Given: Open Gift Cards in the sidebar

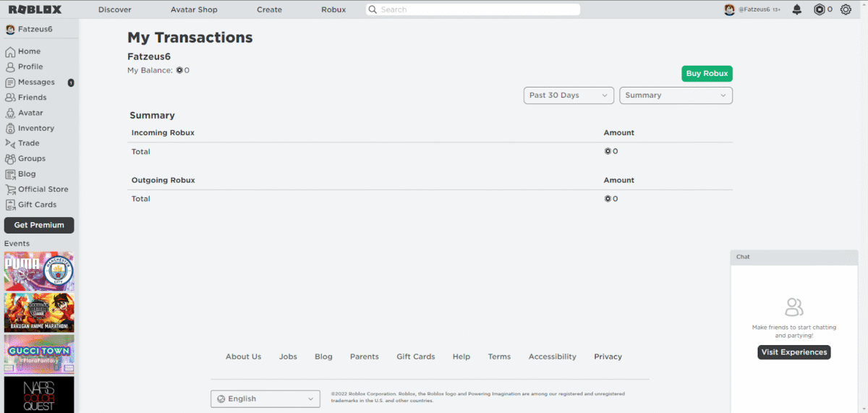Looking at the screenshot, I should point(37,205).
